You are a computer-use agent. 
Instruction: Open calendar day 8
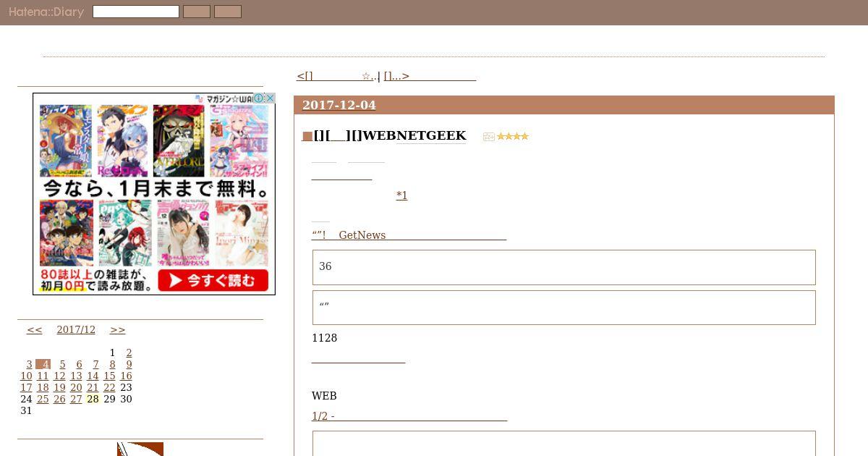pos(112,364)
